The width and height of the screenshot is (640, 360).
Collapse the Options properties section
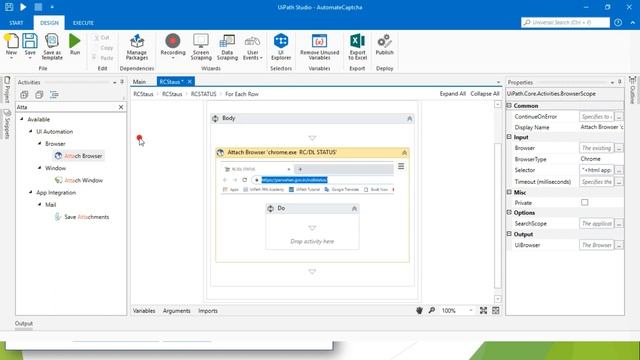click(x=509, y=212)
